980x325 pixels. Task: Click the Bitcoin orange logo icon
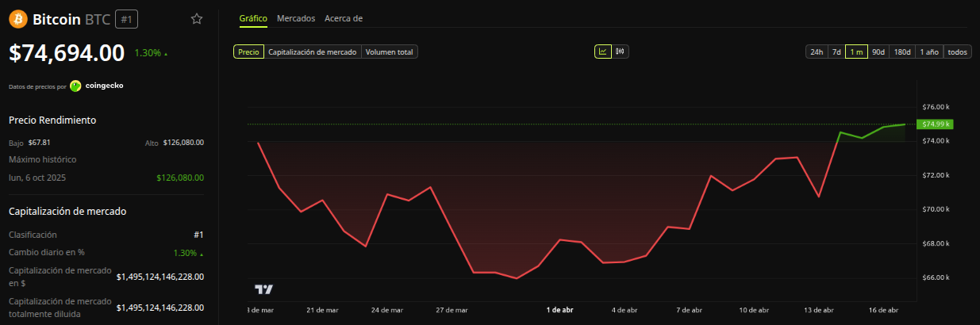coord(17,19)
